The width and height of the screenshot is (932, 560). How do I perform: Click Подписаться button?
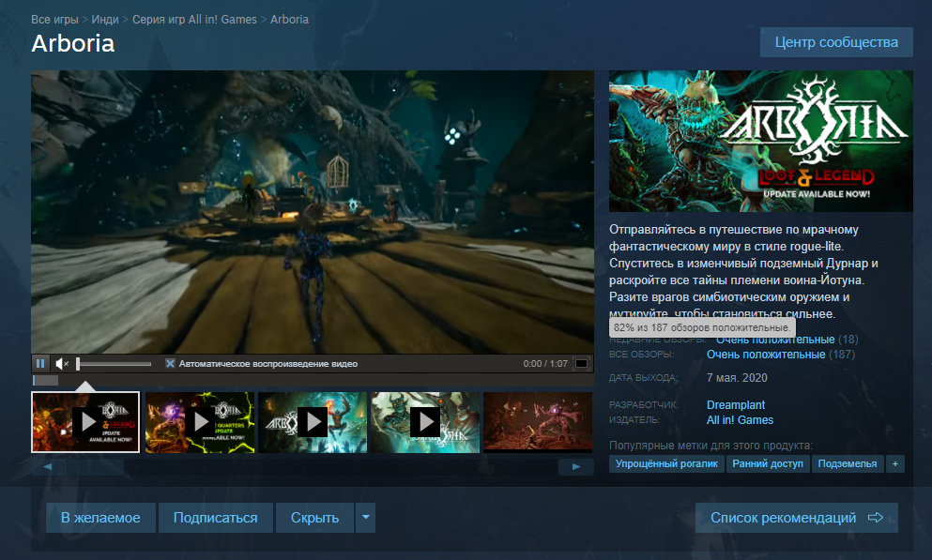tap(215, 518)
